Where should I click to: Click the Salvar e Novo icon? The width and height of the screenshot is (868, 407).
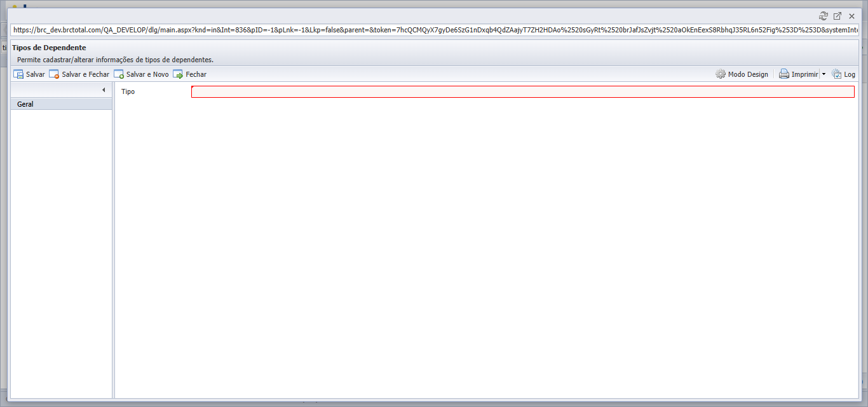pyautogui.click(x=119, y=74)
